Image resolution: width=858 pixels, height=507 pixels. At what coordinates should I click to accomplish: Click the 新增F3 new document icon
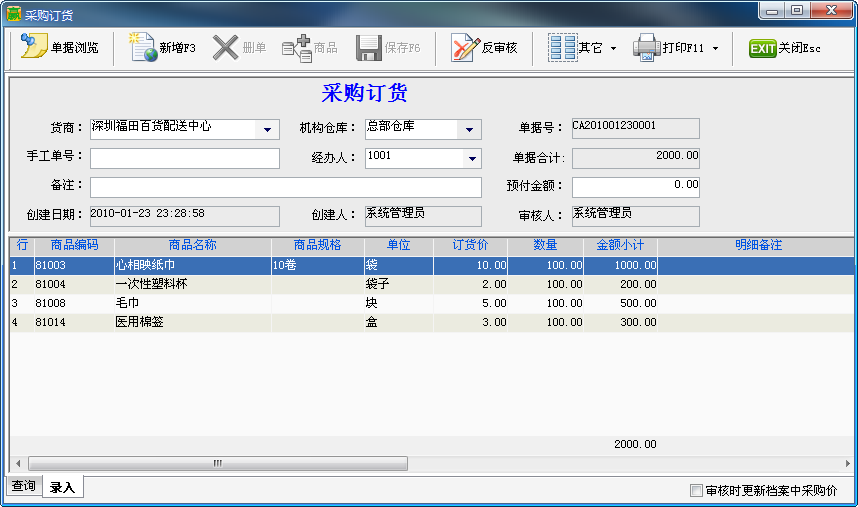coord(145,47)
